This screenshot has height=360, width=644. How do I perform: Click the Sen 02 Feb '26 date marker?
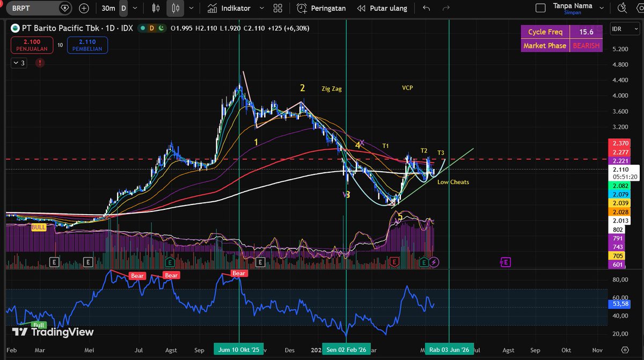[346, 350]
